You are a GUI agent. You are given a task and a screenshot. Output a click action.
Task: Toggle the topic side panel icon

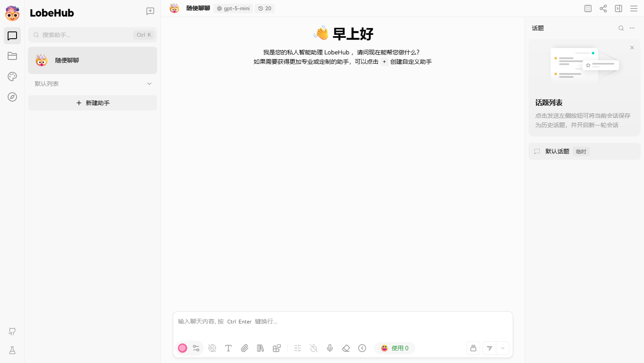619,9
